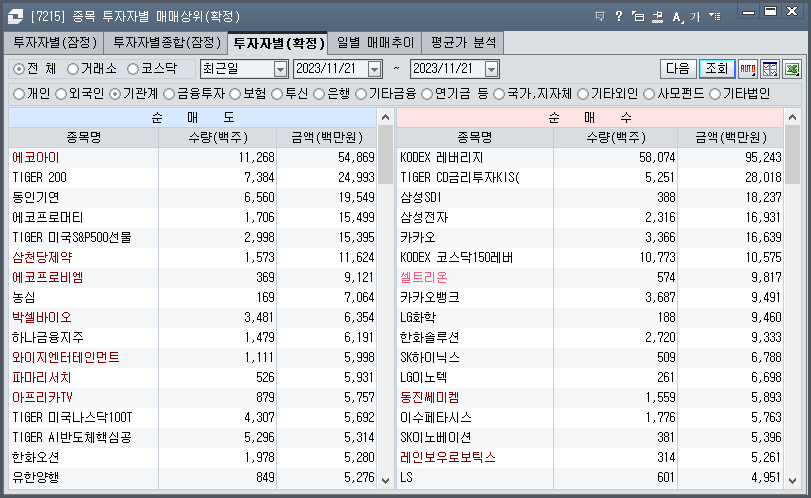
Task: Open the 일별 매매추이 tab
Action: pos(375,42)
